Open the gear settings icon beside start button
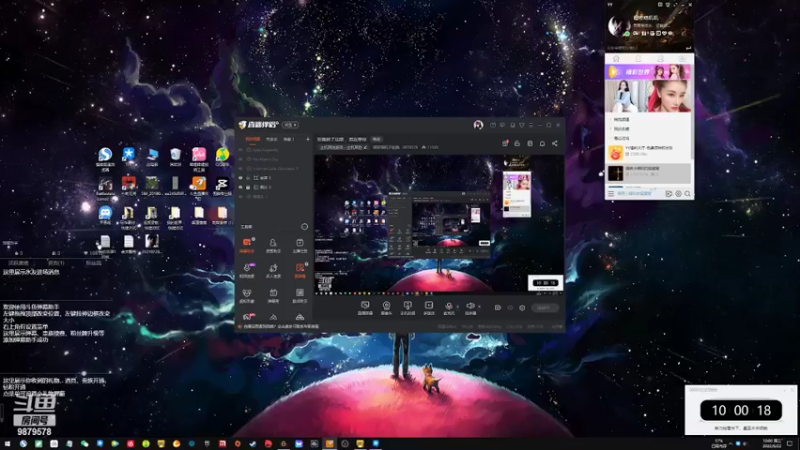 (522, 308)
